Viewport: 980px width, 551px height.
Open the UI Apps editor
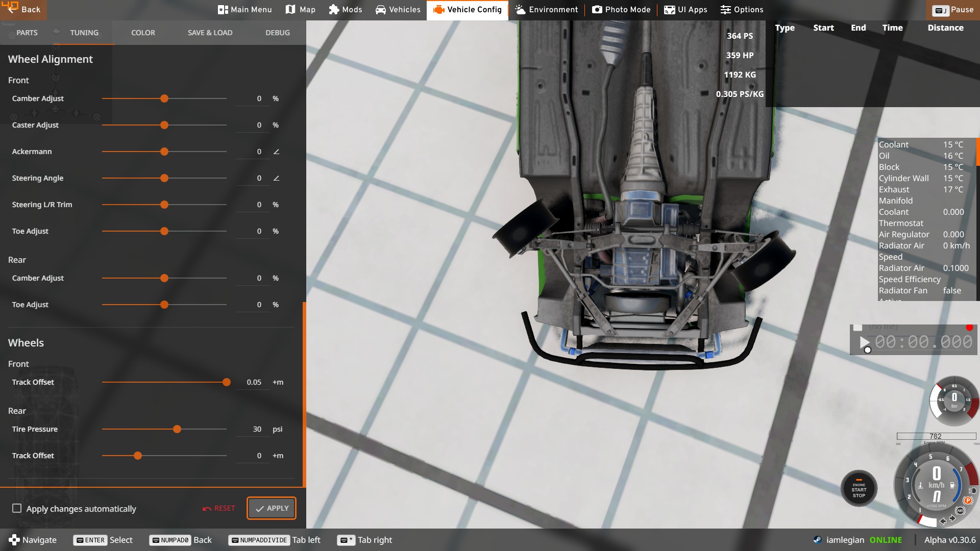685,10
